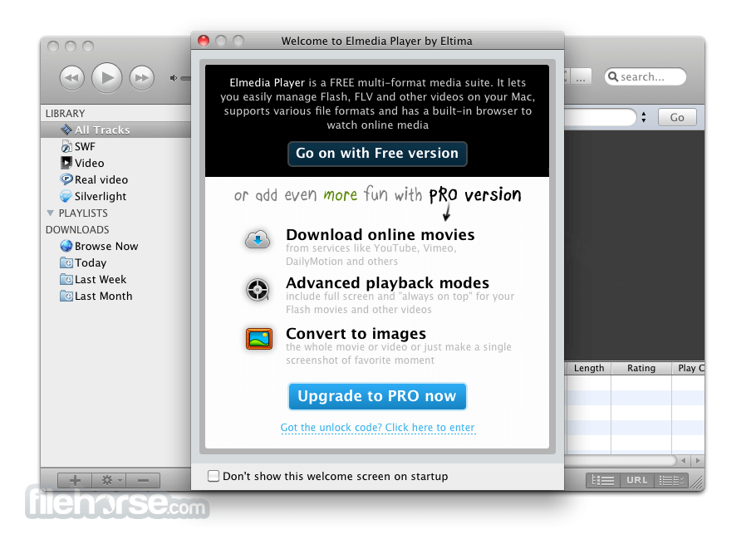
Task: Click Upgrade to PRO now
Action: point(377,396)
